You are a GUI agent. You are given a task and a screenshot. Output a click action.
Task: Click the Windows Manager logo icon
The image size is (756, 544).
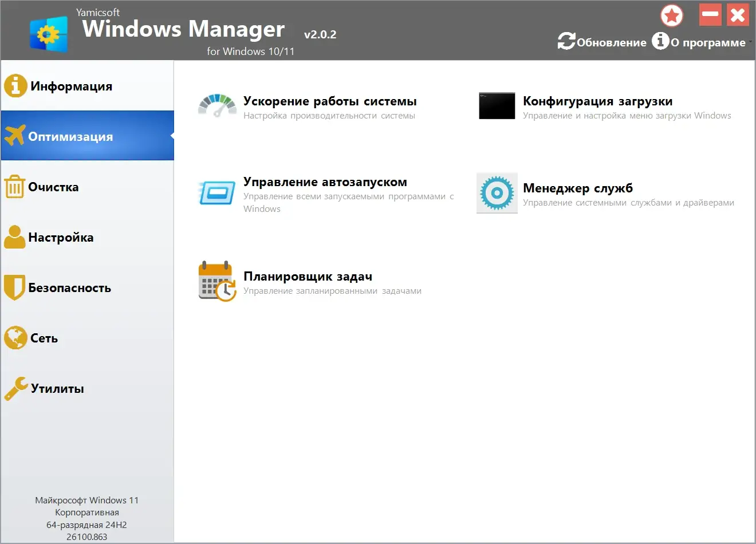(x=49, y=34)
